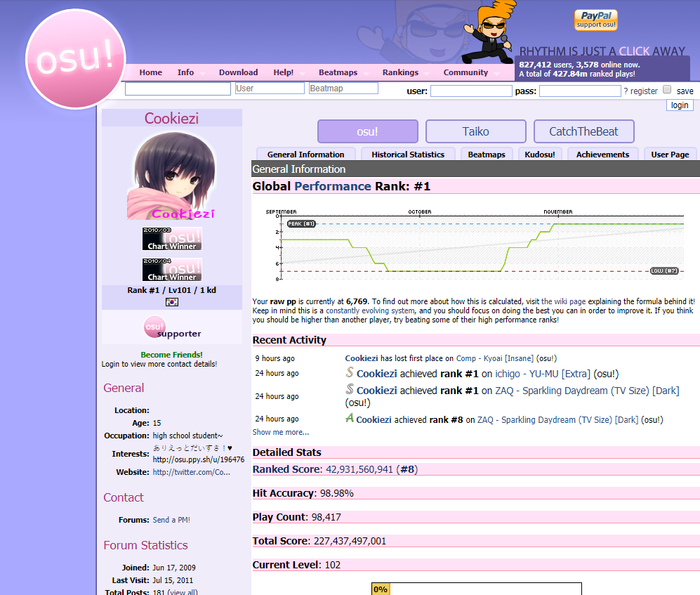Screen dimensions: 700x595
Task: Open the Historical Statistics tab
Action: coord(408,154)
